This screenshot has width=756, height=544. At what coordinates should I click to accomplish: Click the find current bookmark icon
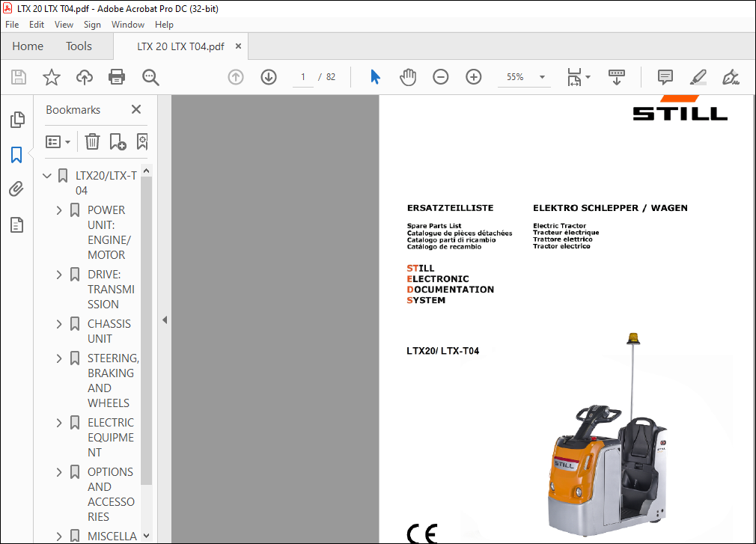[142, 141]
